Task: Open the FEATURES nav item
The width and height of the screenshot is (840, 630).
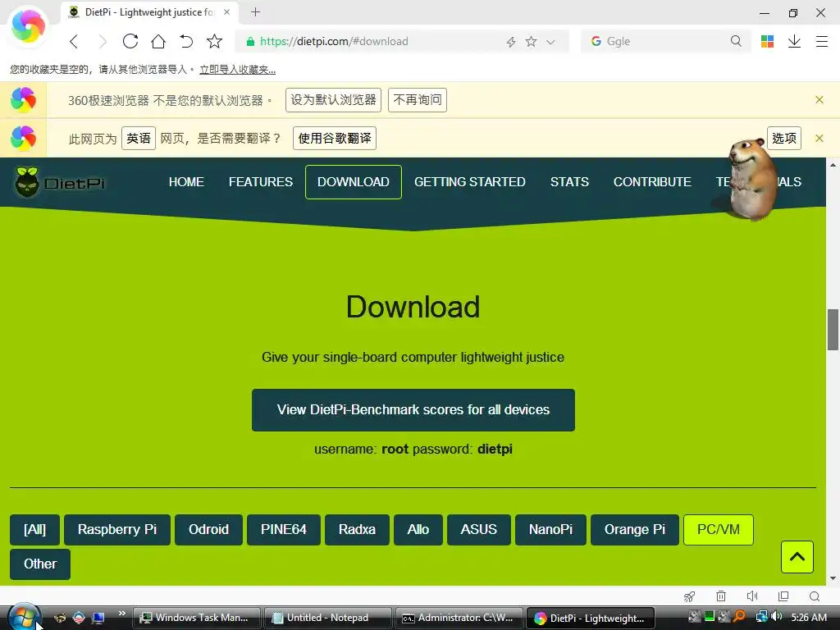Action: pos(261,182)
